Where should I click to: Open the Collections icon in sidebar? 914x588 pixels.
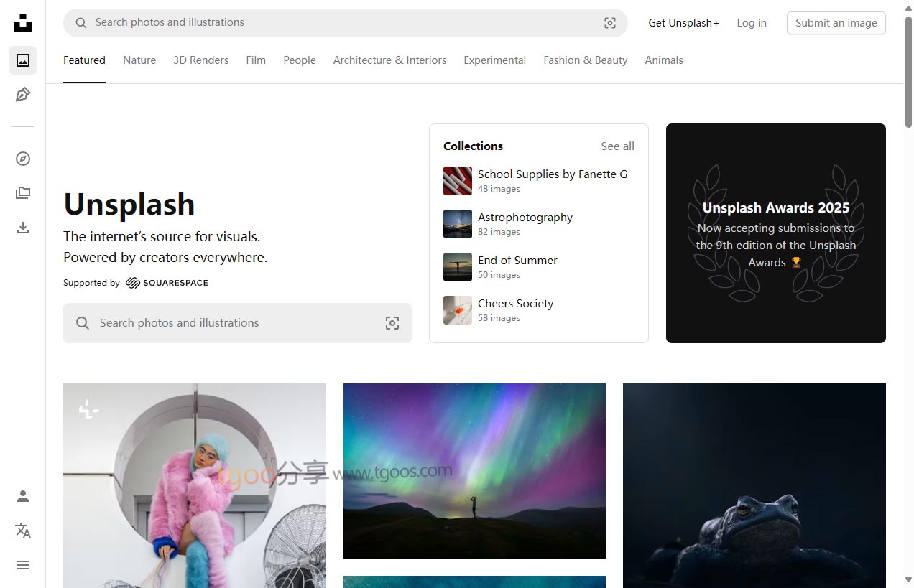(x=23, y=193)
